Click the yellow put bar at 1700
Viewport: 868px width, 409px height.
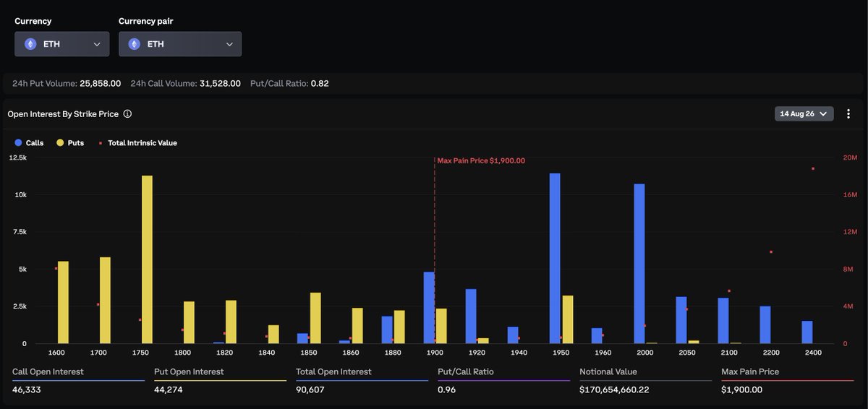click(x=105, y=300)
